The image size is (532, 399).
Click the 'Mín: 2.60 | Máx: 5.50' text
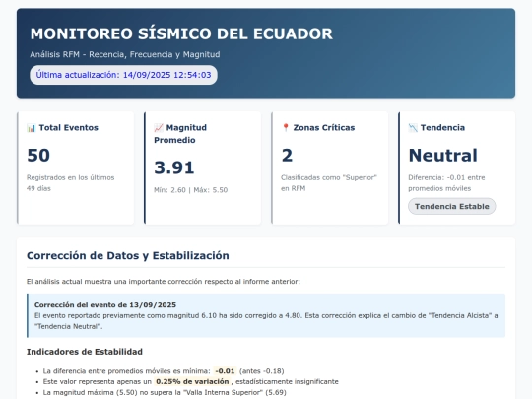click(191, 190)
